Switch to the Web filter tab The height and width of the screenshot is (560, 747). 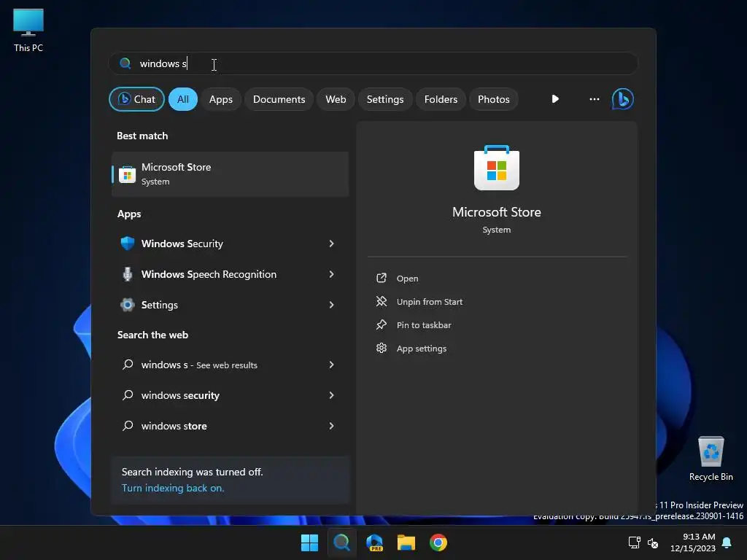click(x=336, y=99)
